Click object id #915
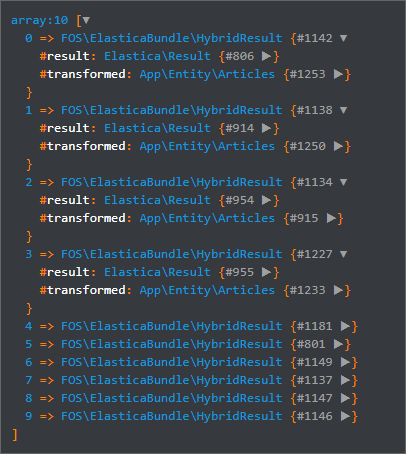The width and height of the screenshot is (406, 454). click(x=304, y=218)
